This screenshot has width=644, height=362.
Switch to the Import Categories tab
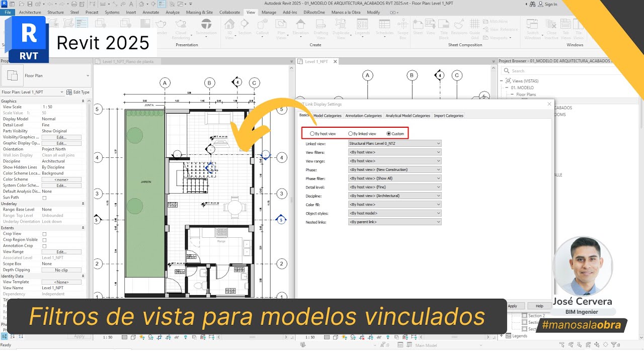(448, 116)
